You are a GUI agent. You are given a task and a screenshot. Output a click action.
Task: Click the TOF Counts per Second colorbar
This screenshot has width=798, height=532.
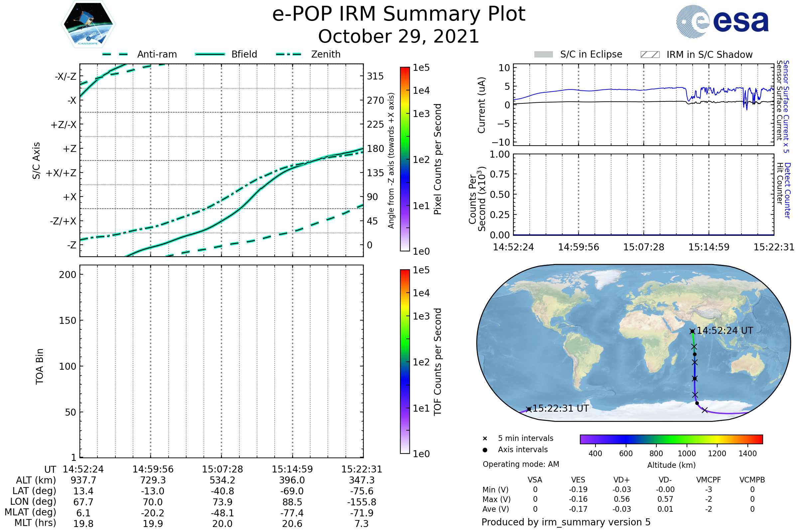tap(405, 361)
